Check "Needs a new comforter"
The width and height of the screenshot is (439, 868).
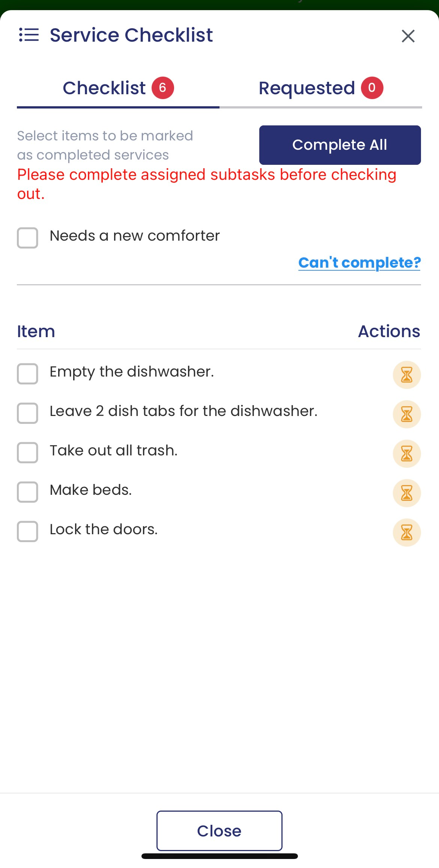tap(27, 237)
